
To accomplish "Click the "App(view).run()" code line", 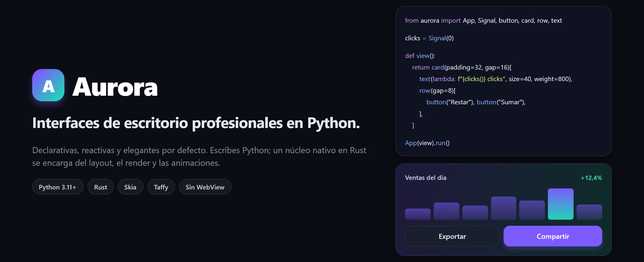I will pyautogui.click(x=427, y=143).
